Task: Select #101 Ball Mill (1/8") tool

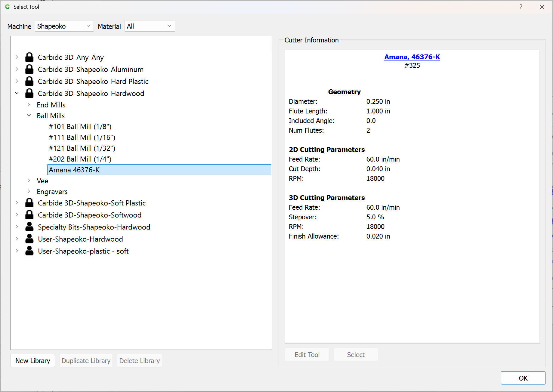Action: (80, 127)
